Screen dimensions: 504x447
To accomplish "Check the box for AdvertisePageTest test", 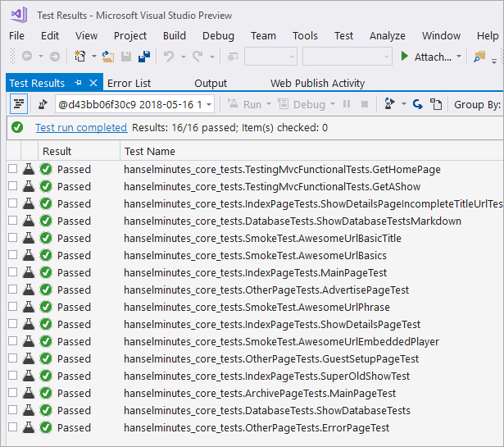I will (x=12, y=289).
